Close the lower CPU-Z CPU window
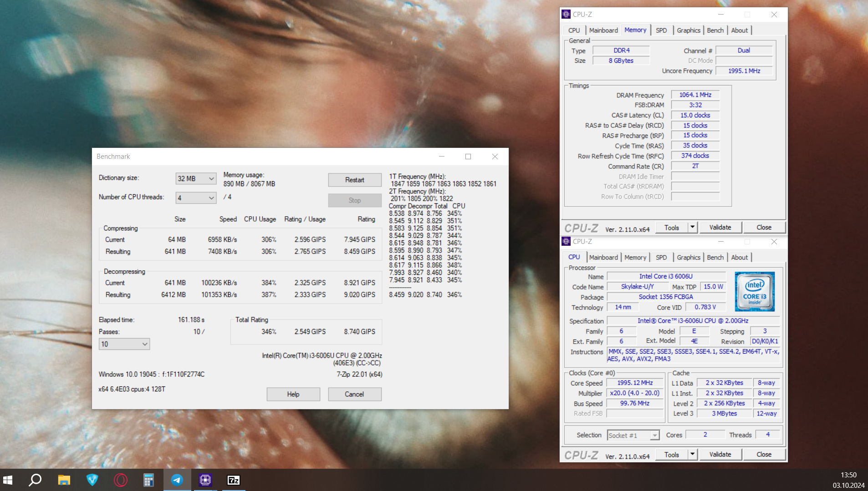 [x=774, y=242]
